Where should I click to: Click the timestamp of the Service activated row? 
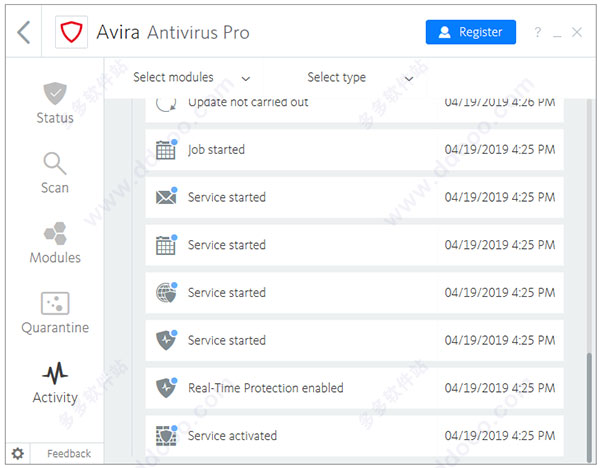[500, 436]
